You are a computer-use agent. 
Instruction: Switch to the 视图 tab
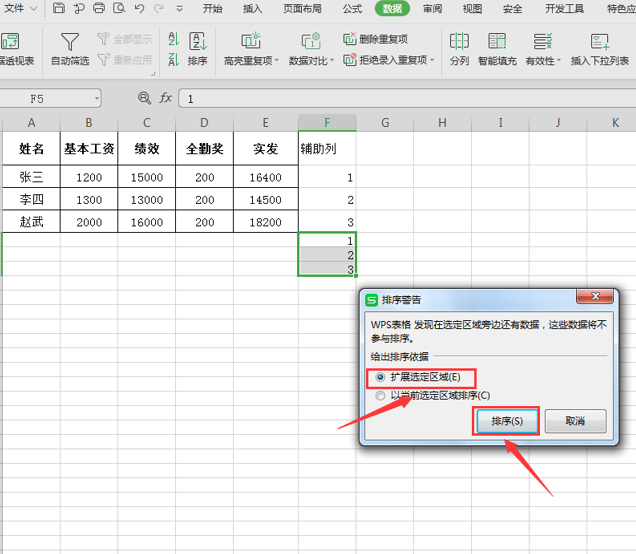click(472, 9)
